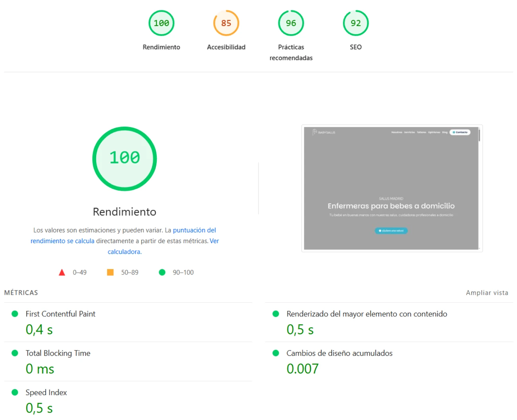Expand the Total Blocking Time metric

point(58,353)
